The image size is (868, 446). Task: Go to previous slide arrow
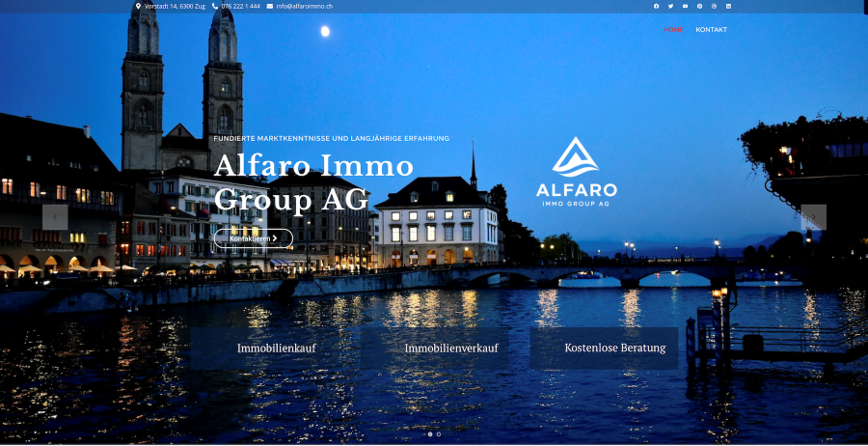pos(55,217)
